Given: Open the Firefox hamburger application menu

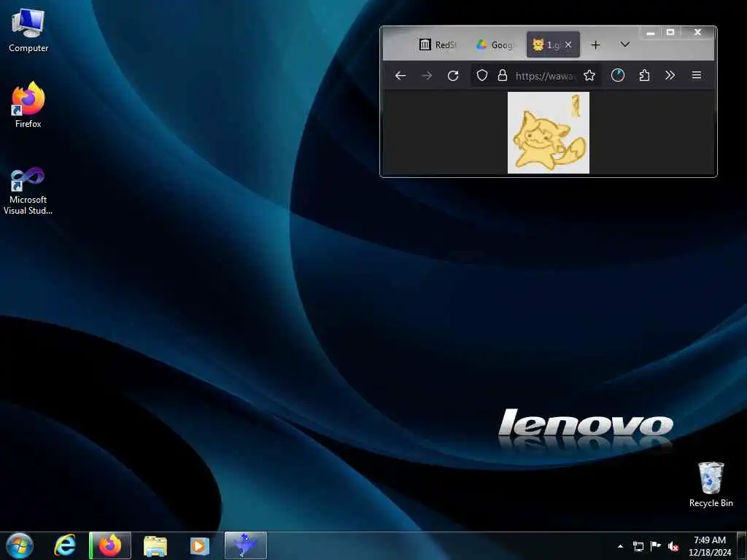Looking at the screenshot, I should [697, 75].
